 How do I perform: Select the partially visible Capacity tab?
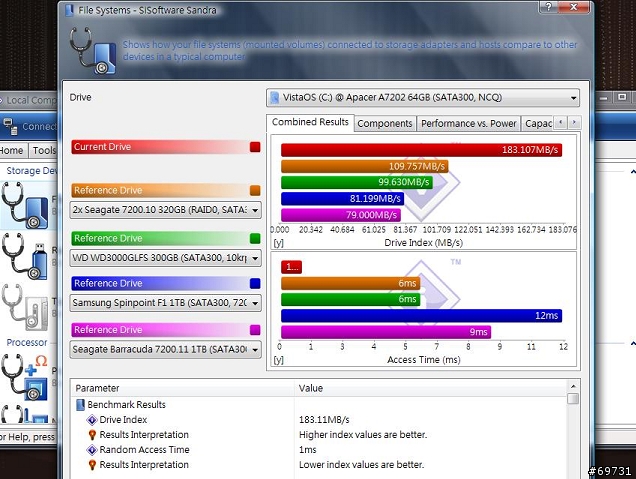(x=538, y=123)
